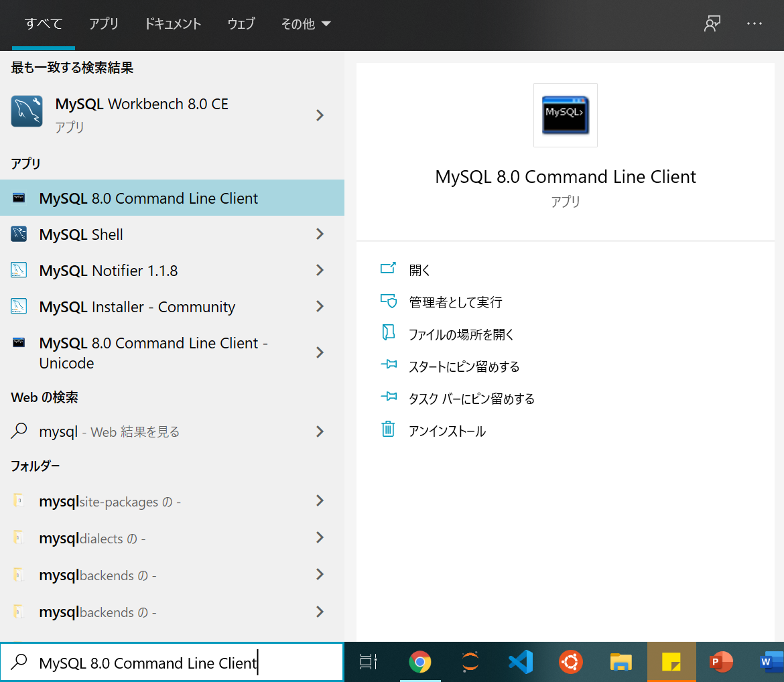Switch to the ドキュメント tab
The width and height of the screenshot is (784, 682).
tap(172, 23)
